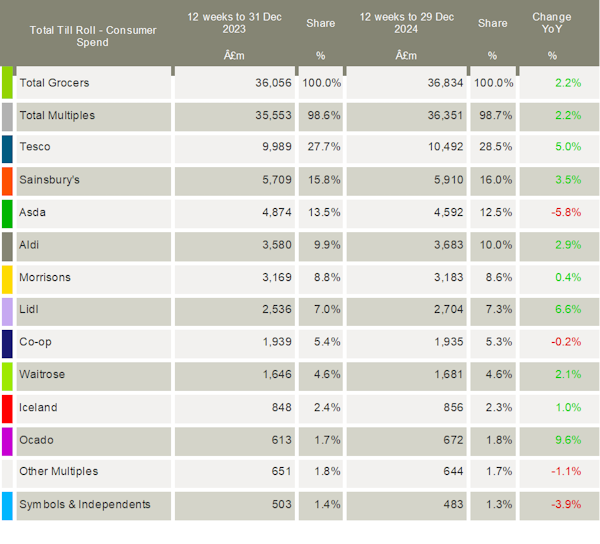
Task: Click the Sainsbury's orange color swatch
Action: (7, 181)
